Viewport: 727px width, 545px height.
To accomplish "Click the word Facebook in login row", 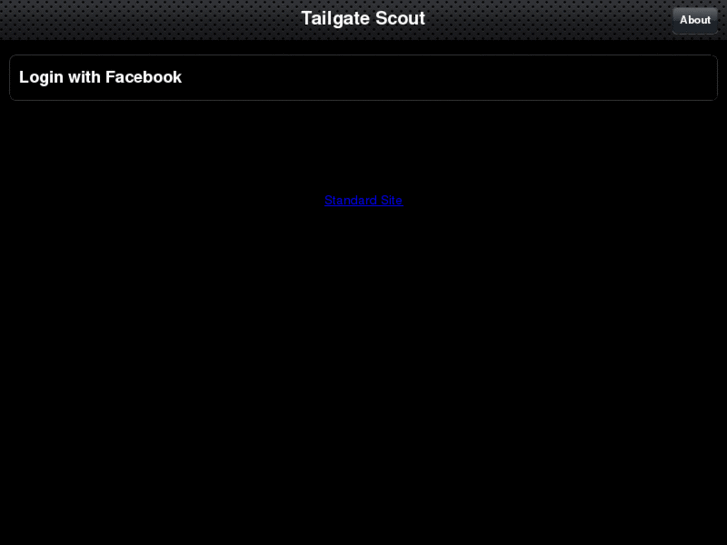I will (x=143, y=77).
